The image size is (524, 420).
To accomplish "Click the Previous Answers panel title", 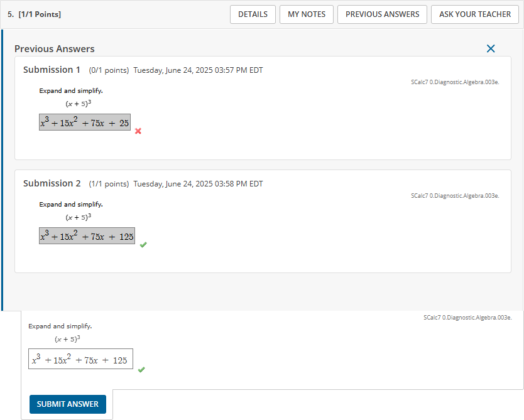I will 55,49.
